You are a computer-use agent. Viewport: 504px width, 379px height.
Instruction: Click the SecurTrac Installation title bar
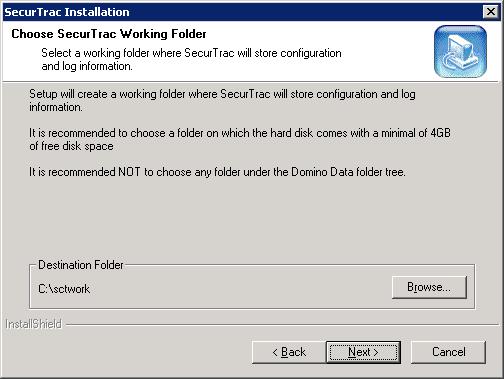tap(243, 12)
